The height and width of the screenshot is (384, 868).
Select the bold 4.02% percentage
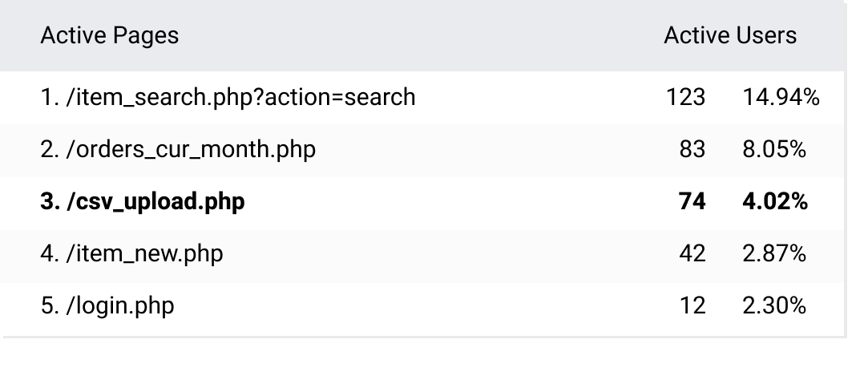click(x=774, y=202)
